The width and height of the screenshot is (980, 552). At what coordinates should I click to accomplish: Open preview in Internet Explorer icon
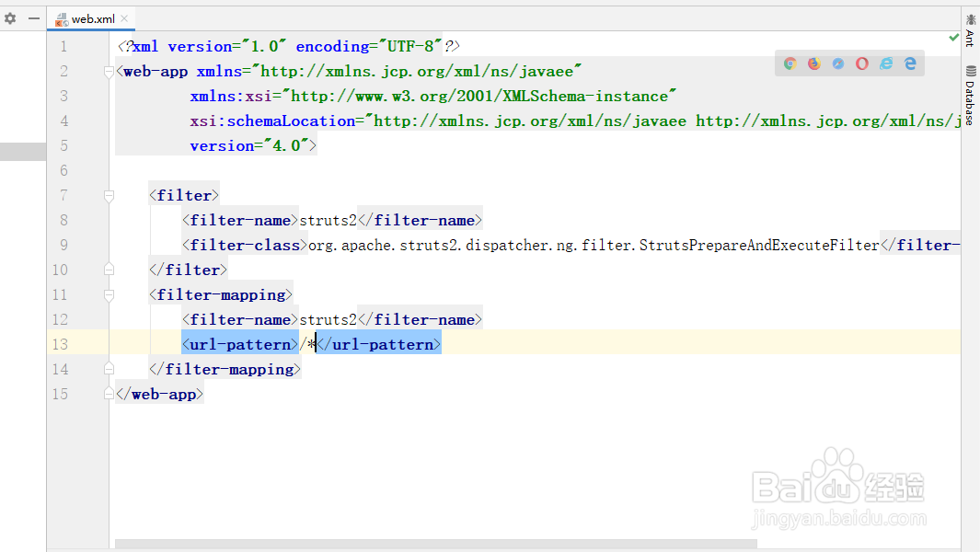click(x=886, y=63)
